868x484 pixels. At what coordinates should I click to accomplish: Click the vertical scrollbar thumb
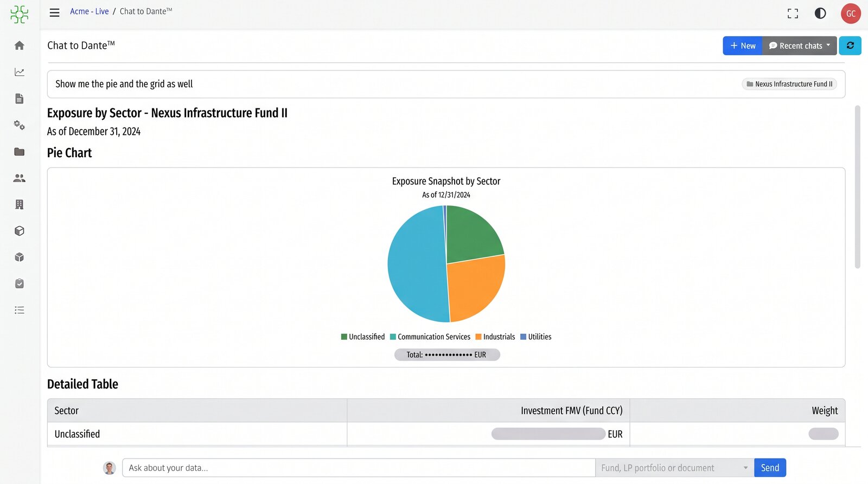(857, 187)
